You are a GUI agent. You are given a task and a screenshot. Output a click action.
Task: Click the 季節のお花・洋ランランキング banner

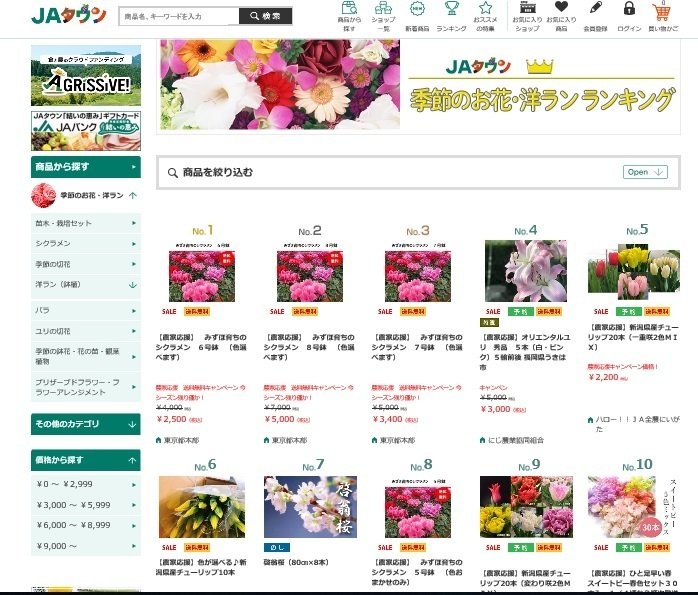click(418, 87)
